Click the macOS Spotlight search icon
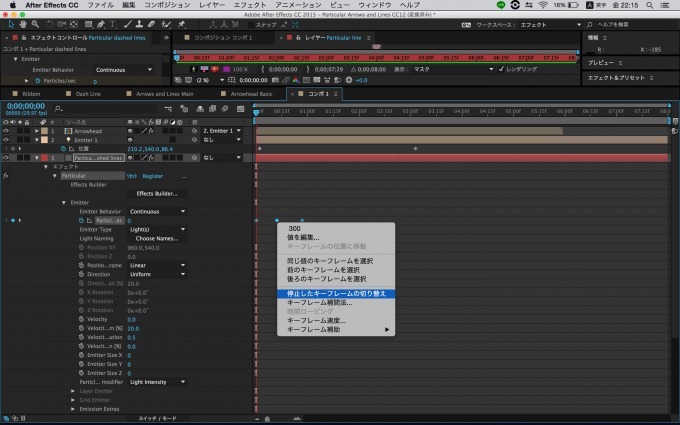Image resolution: width=680 pixels, height=425 pixels. coord(649,5)
